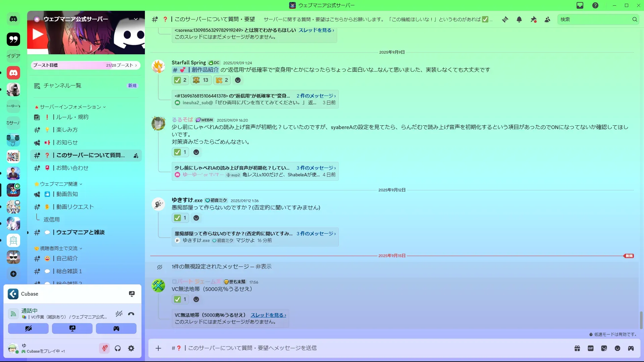This screenshot has width=644, height=362.
Task: Toggle headphone deafen button
Action: click(118, 348)
